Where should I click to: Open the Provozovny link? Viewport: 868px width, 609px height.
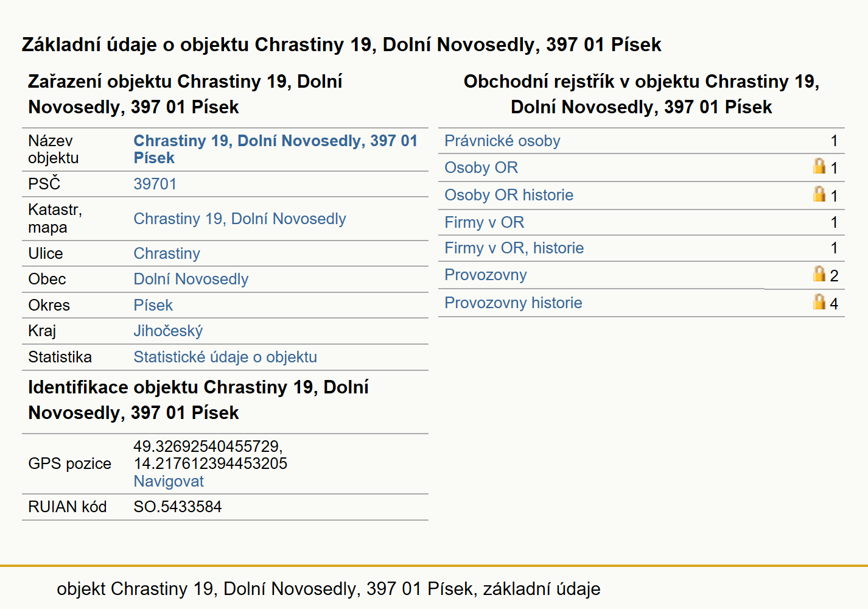click(x=485, y=275)
